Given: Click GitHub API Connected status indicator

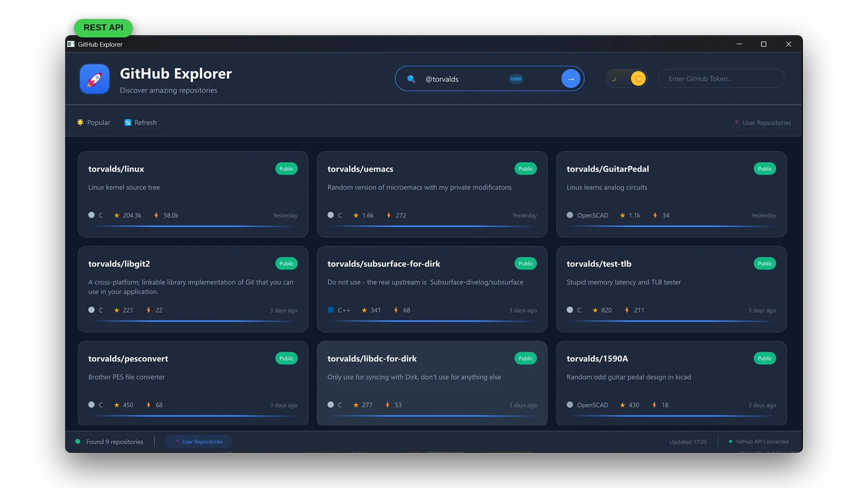Looking at the screenshot, I should tap(758, 442).
